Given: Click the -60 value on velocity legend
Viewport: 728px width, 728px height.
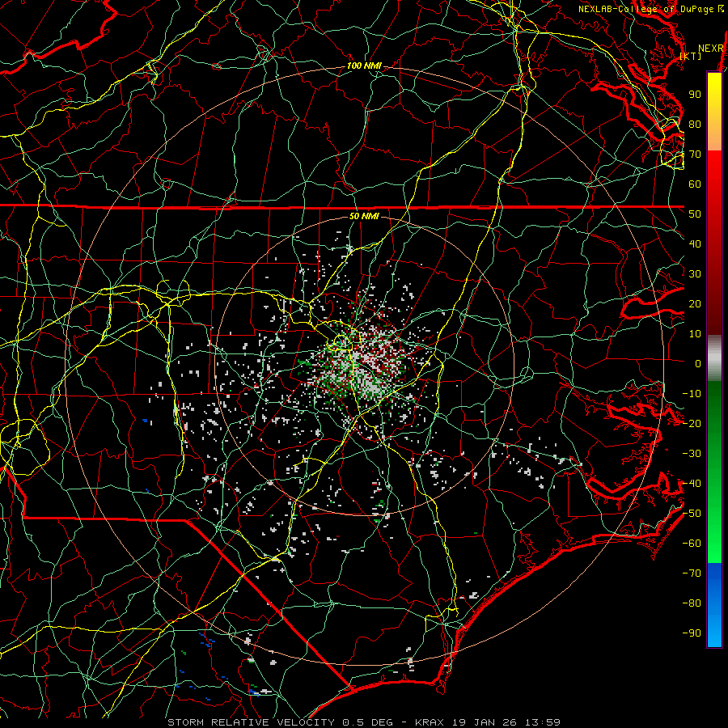Looking at the screenshot, I should 692,544.
